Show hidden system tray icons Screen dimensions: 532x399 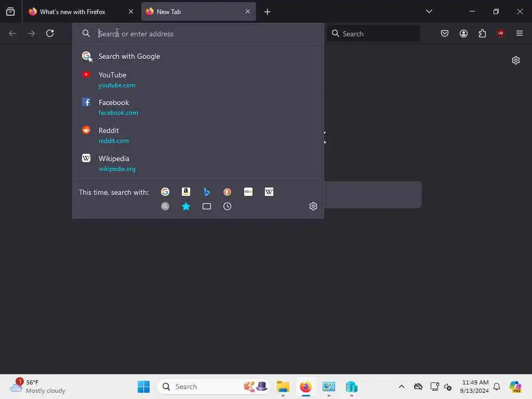[x=402, y=387]
